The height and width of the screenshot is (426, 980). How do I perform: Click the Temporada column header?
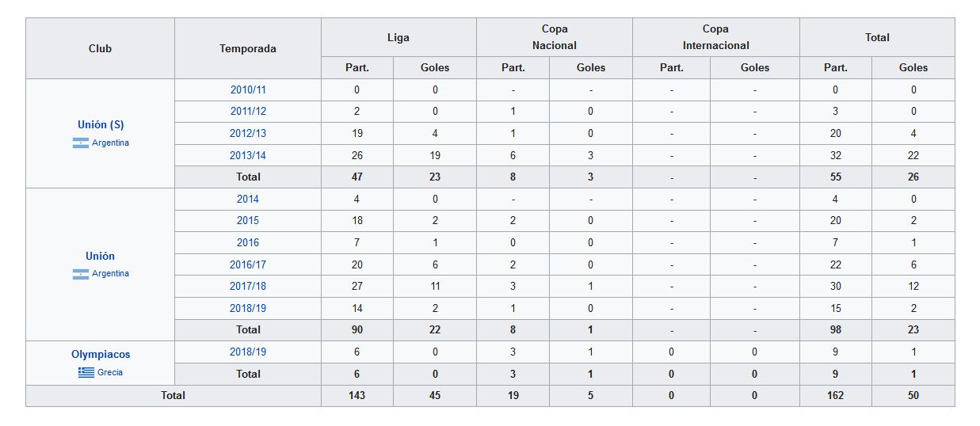248,48
